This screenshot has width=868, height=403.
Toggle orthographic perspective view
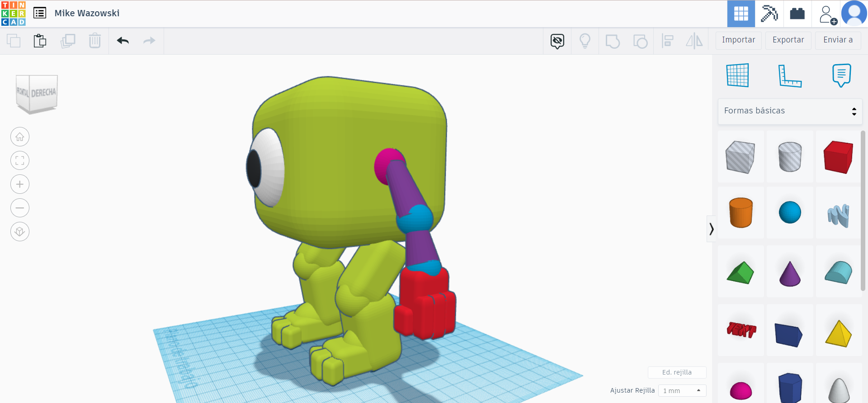click(x=20, y=232)
